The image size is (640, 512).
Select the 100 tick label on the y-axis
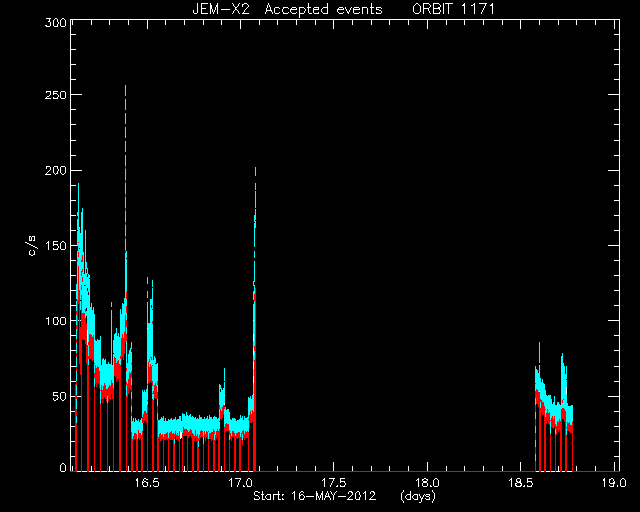[x=56, y=321]
